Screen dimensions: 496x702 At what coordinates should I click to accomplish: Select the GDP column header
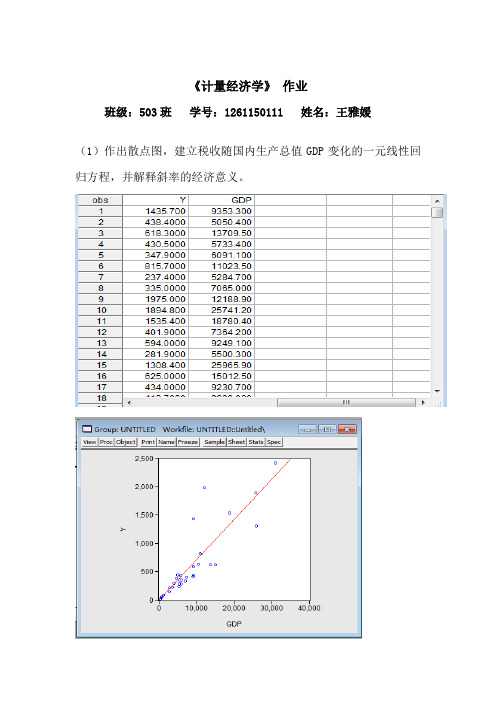[221, 200]
